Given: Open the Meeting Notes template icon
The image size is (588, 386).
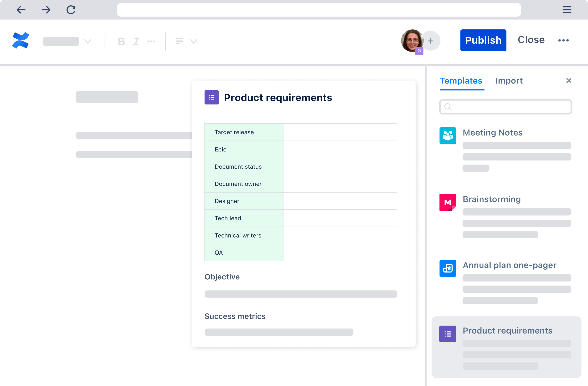Looking at the screenshot, I should pyautogui.click(x=448, y=136).
